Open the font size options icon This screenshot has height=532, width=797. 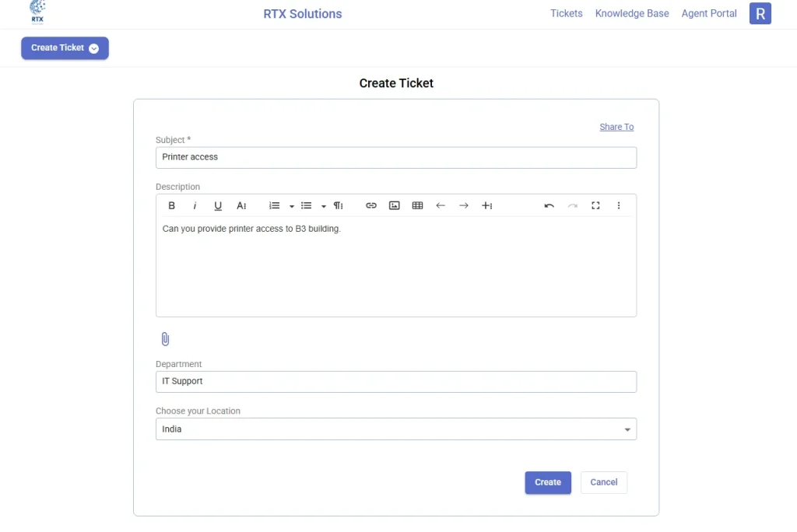[241, 206]
